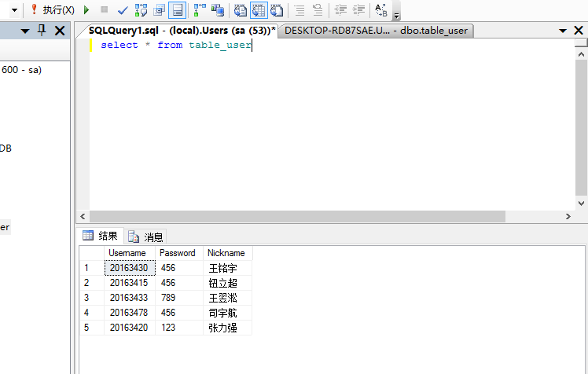Screen dimensions: 588x374
Task: Open the active documents list arrow
Action: point(563,31)
